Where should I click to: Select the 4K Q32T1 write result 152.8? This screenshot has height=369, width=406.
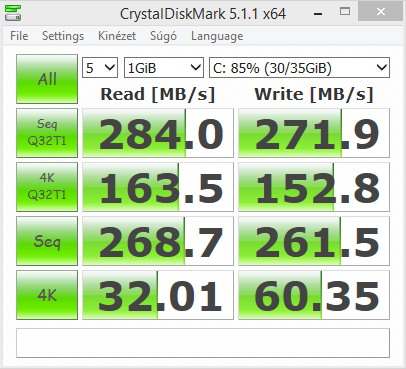(x=314, y=187)
